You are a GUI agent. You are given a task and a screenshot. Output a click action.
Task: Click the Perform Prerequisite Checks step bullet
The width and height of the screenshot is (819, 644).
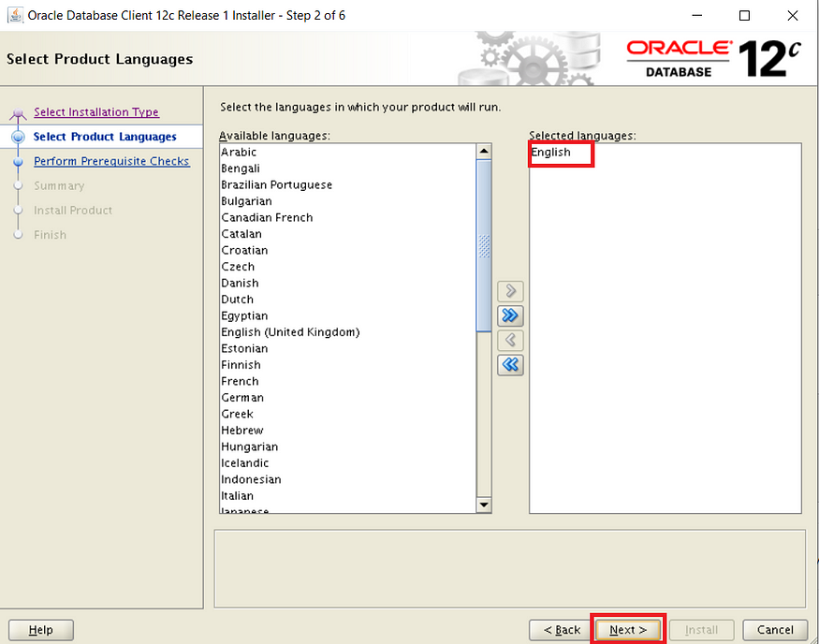pyautogui.click(x=19, y=161)
